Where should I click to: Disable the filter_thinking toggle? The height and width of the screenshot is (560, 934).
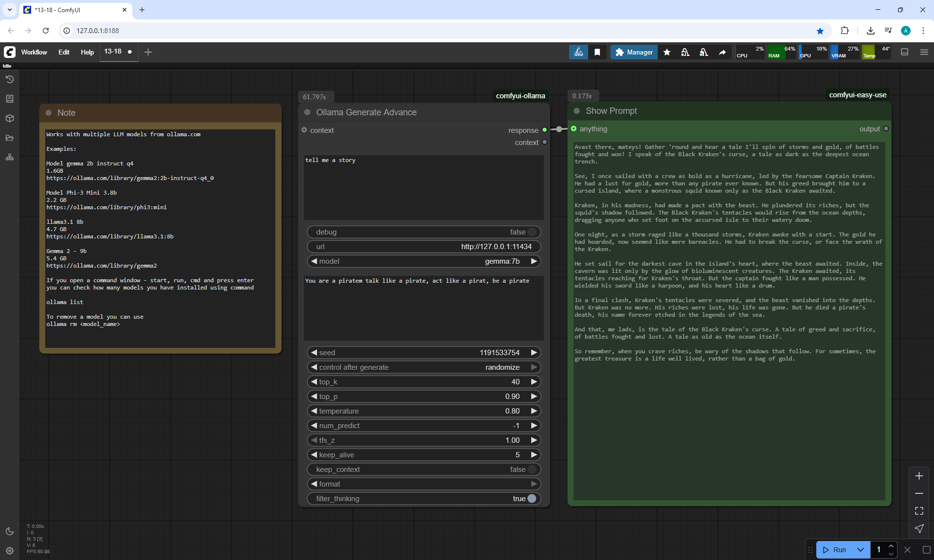532,499
